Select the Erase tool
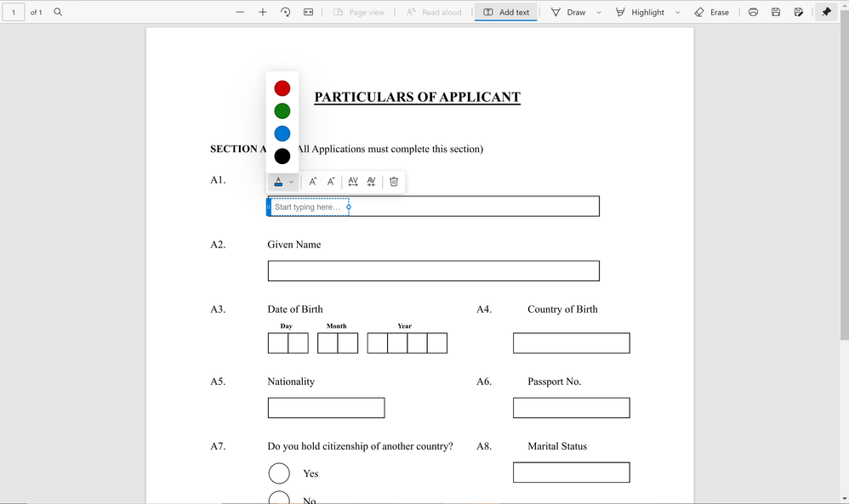The height and width of the screenshot is (504, 849). click(711, 12)
